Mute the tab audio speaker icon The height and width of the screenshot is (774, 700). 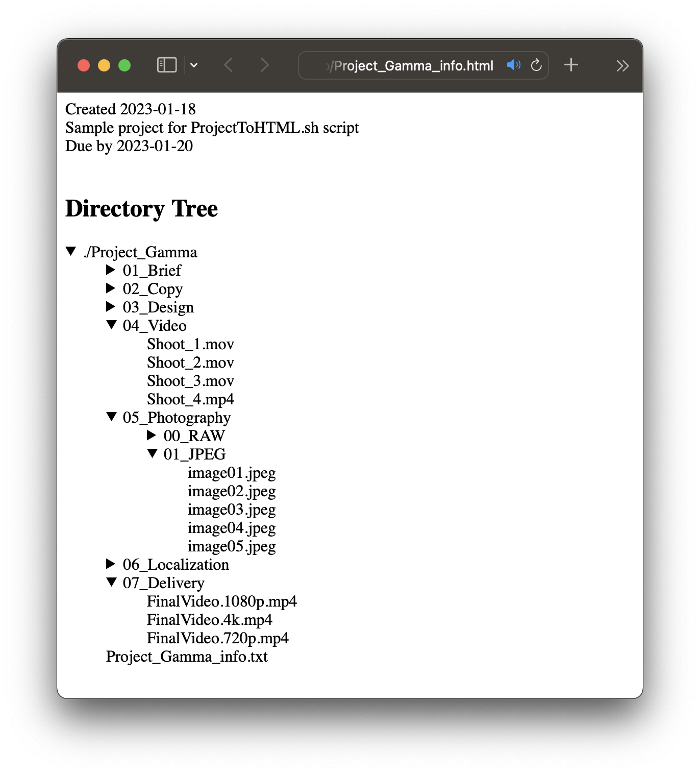[514, 65]
